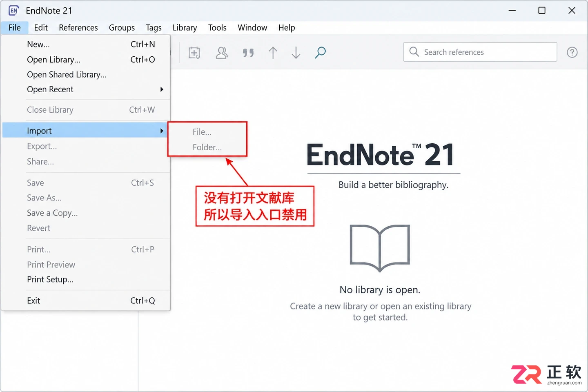Open the Window menu
Viewport: 588px width, 392px height.
point(252,28)
